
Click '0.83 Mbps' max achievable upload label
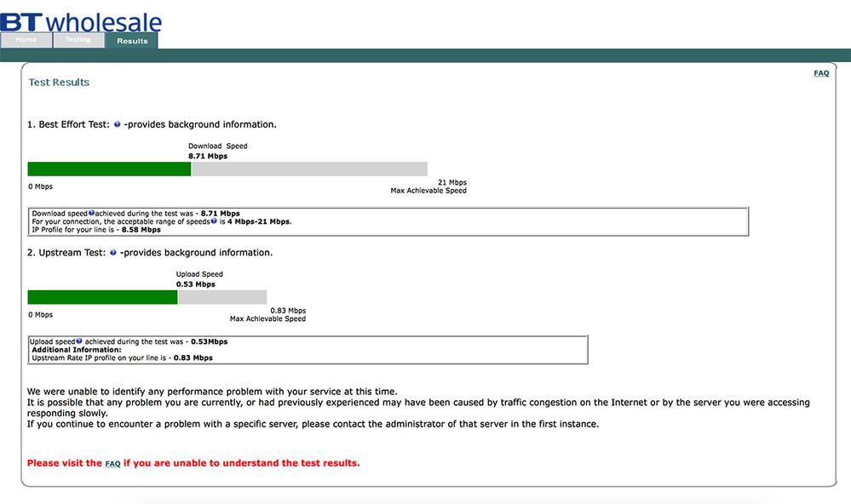pos(288,311)
